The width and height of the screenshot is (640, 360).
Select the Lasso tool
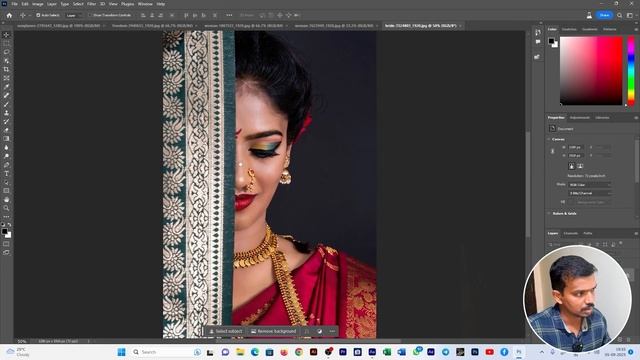click(6, 52)
